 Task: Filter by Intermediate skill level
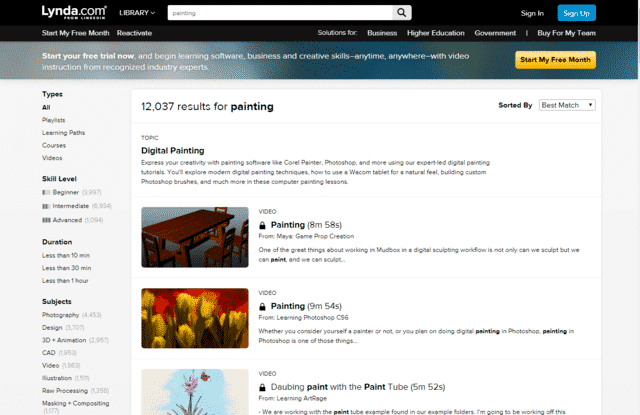point(71,206)
